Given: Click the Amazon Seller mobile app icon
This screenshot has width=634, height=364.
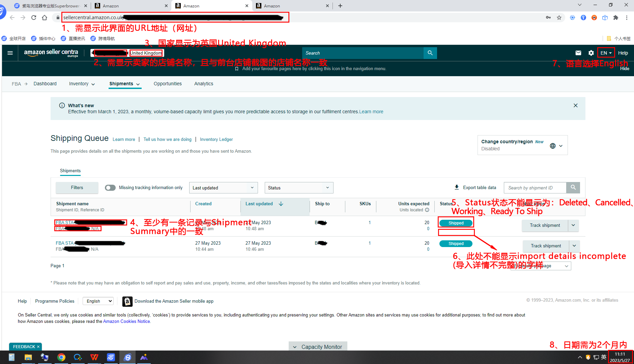Looking at the screenshot, I should [127, 301].
